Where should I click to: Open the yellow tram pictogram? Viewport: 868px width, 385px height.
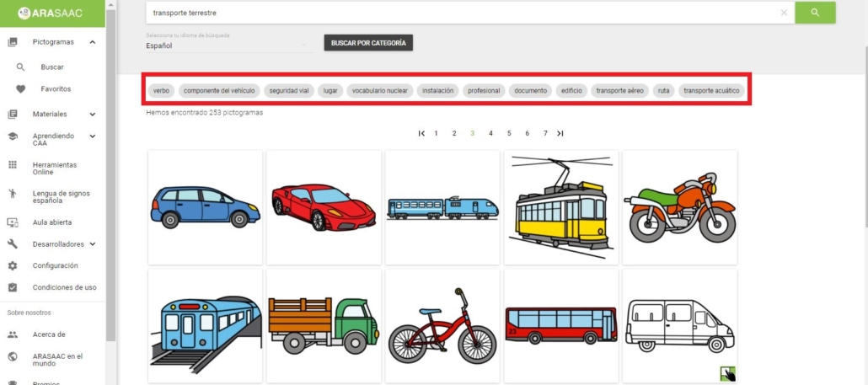(561, 207)
